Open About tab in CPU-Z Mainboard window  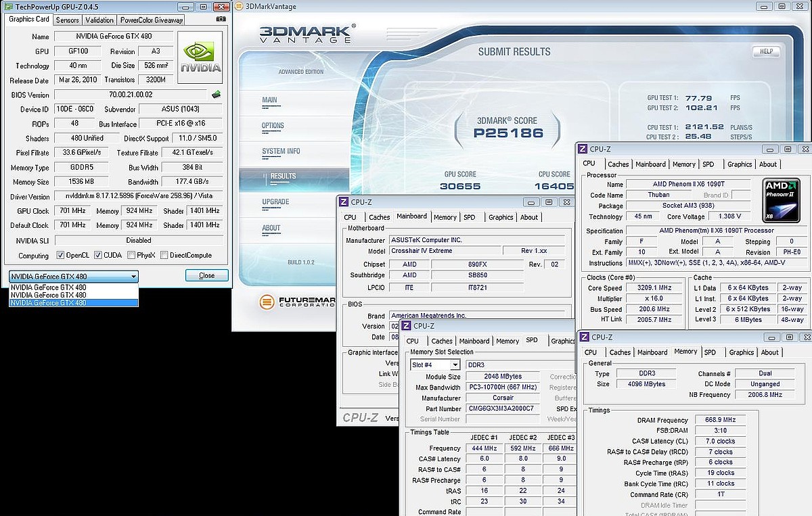pyautogui.click(x=529, y=217)
